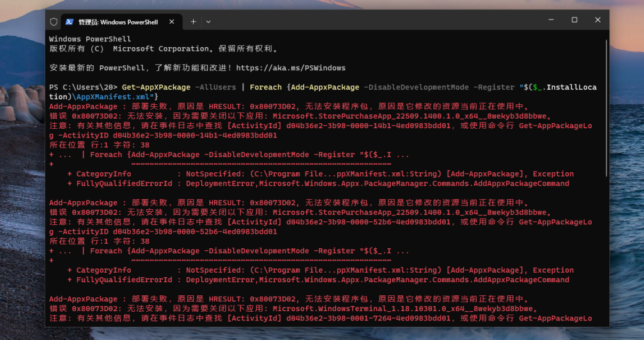Click the '-AllUsers' parameter text

(x=216, y=87)
